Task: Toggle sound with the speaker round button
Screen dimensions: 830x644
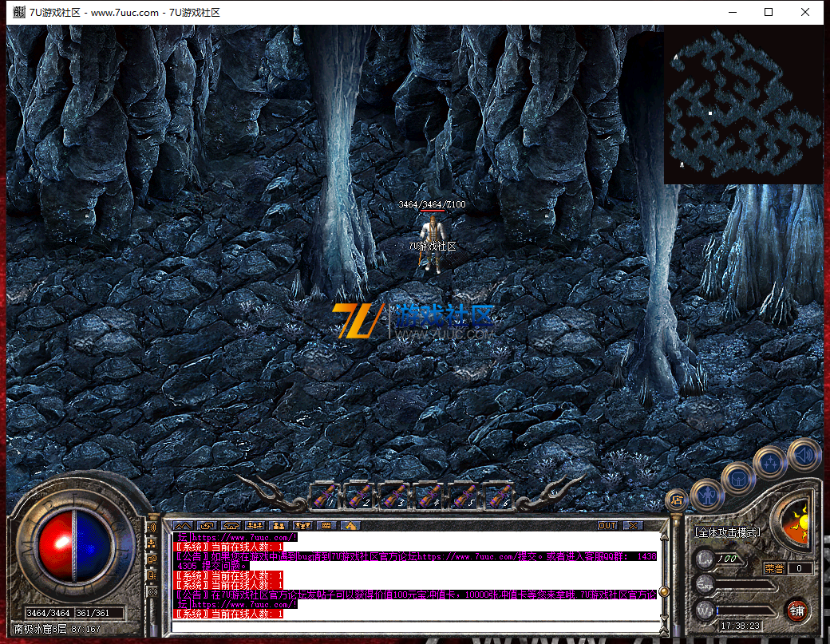Action: (804, 455)
